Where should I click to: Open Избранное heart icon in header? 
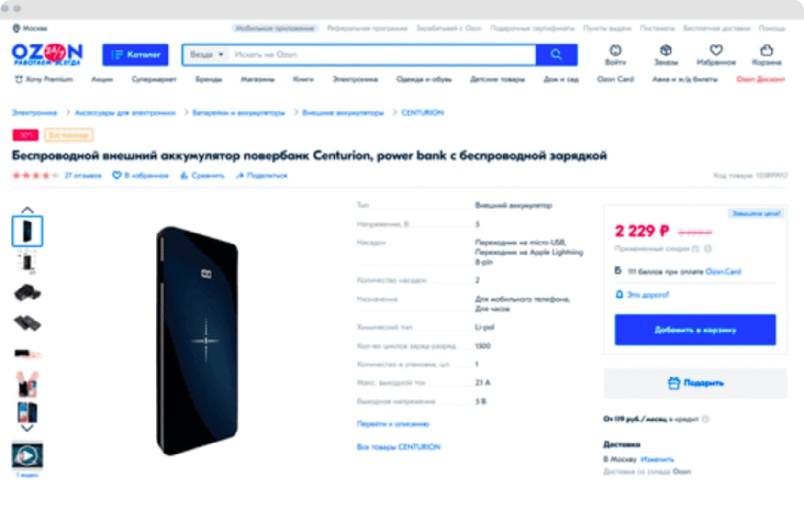point(716,50)
